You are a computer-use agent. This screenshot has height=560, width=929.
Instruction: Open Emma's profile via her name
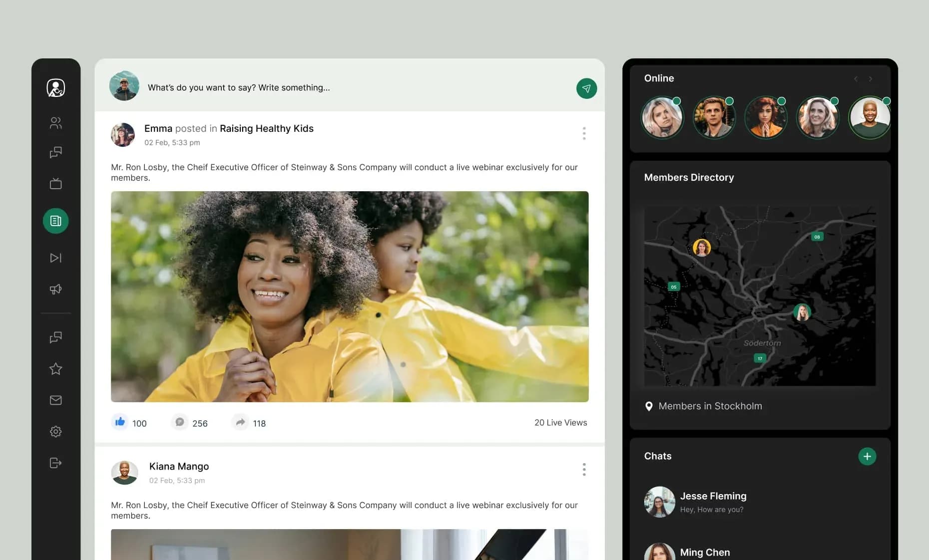click(x=158, y=129)
